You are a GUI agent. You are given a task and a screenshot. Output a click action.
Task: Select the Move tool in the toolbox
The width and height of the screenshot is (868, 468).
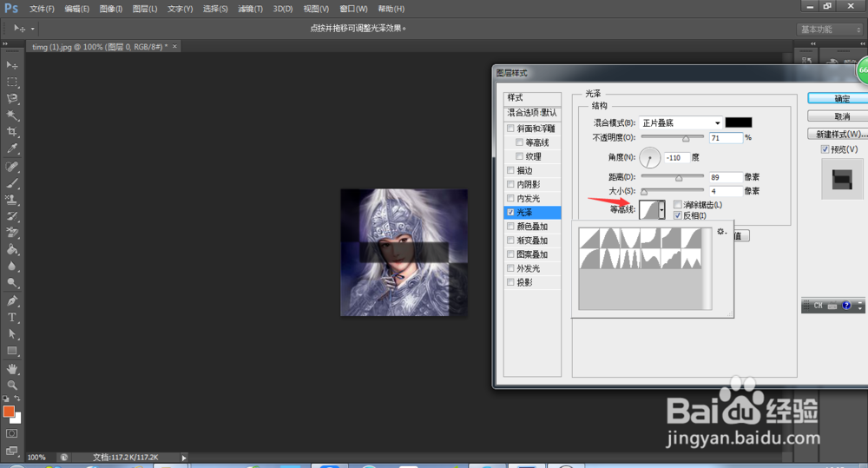[11, 65]
